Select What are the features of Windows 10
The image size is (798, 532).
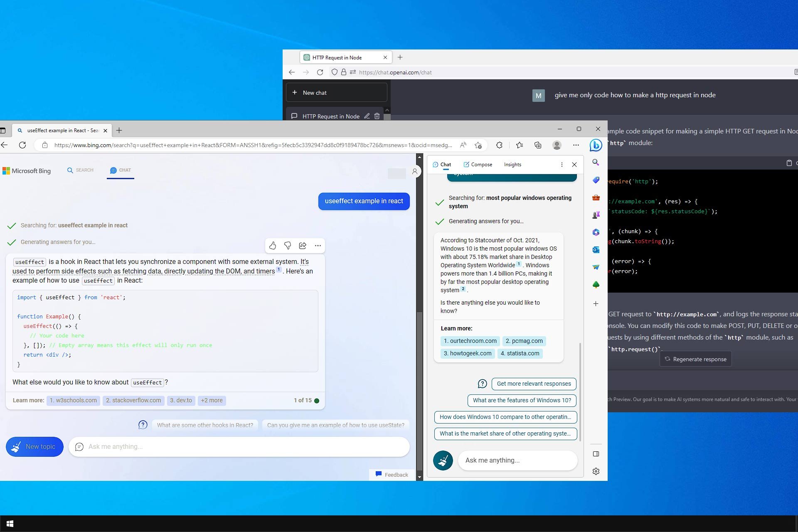click(522, 400)
